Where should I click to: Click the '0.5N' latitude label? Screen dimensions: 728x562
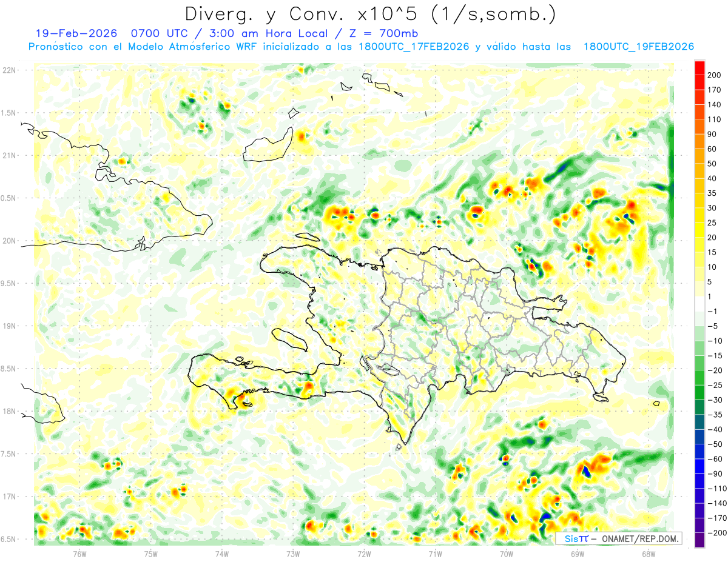tap(9, 198)
